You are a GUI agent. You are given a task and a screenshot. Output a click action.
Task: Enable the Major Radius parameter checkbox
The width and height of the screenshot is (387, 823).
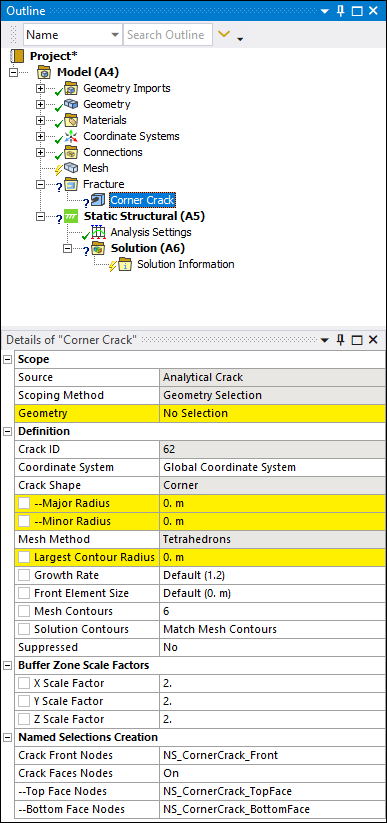pos(25,503)
